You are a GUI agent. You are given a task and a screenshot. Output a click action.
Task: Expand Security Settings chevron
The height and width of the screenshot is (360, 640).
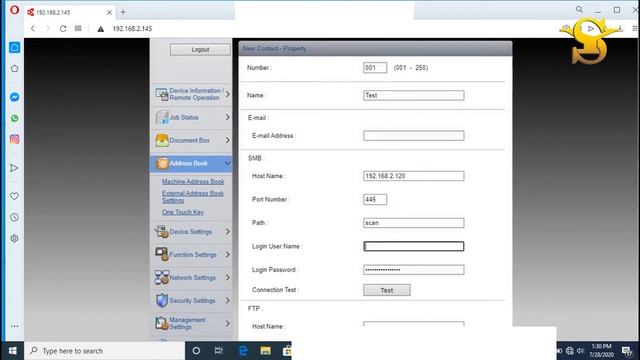pos(227,300)
